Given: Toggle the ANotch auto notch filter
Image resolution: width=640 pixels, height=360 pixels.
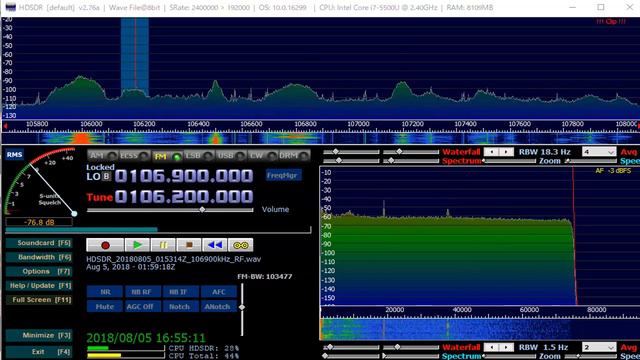Looking at the screenshot, I should click(x=218, y=307).
